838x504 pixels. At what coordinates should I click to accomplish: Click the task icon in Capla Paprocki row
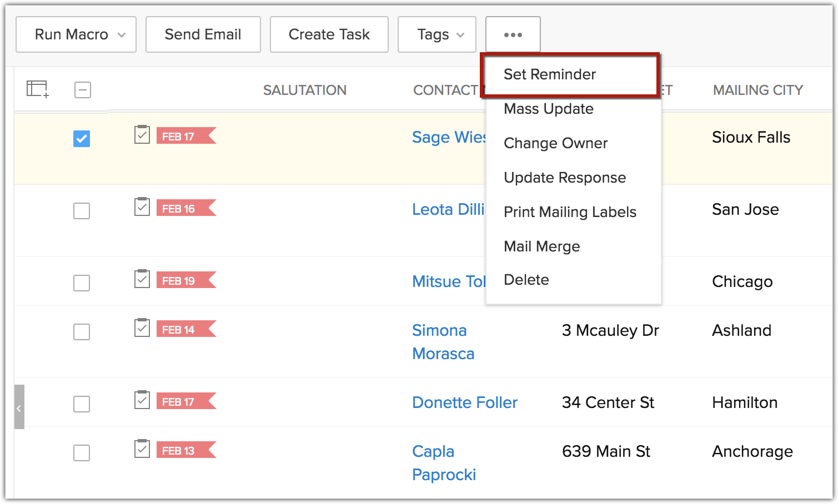(142, 448)
